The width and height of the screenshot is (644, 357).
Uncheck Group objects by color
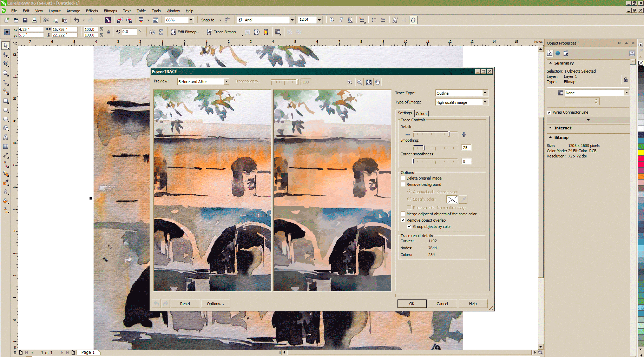409,227
